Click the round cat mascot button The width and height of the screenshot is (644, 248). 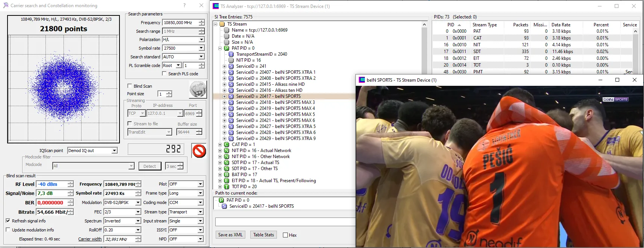tap(198, 90)
